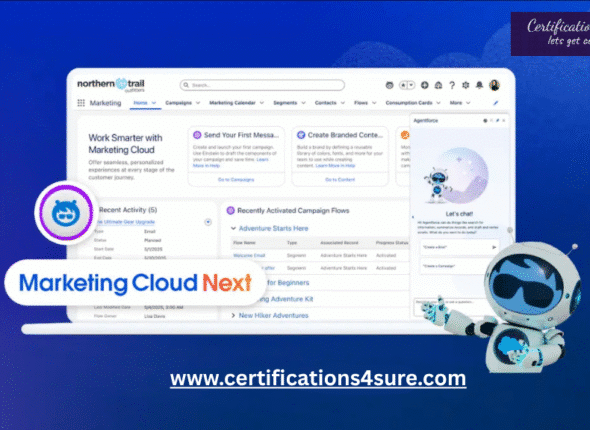Expand the Home tab chevron
The image size is (590, 430).
coord(154,103)
